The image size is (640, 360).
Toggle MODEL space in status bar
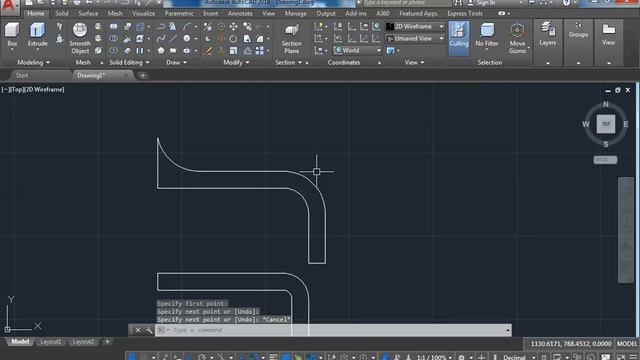(627, 344)
